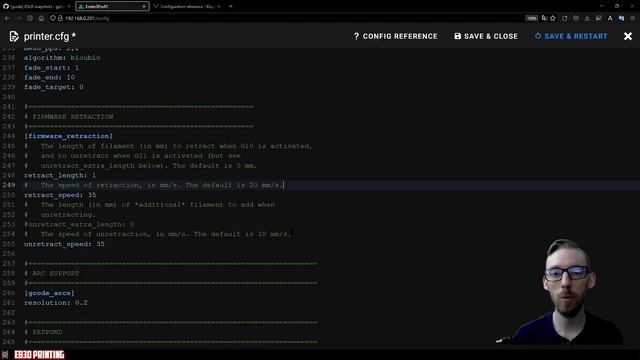The image size is (640, 360).
Task: Close the Configuration reference tab
Action: pyautogui.click(x=219, y=7)
